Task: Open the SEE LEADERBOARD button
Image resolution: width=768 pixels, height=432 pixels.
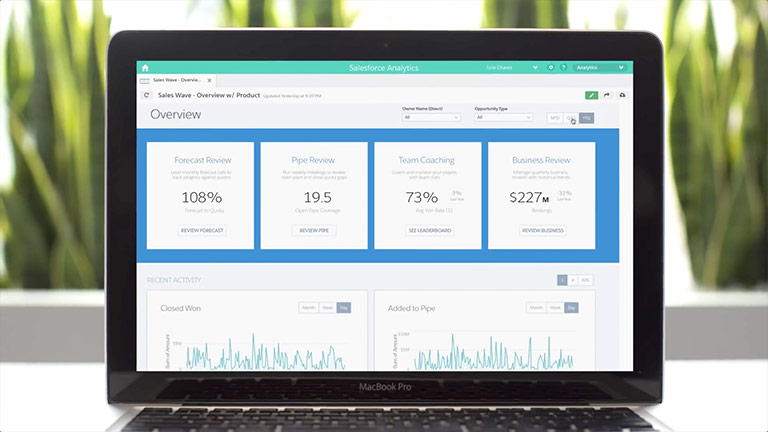Action: pyautogui.click(x=430, y=230)
